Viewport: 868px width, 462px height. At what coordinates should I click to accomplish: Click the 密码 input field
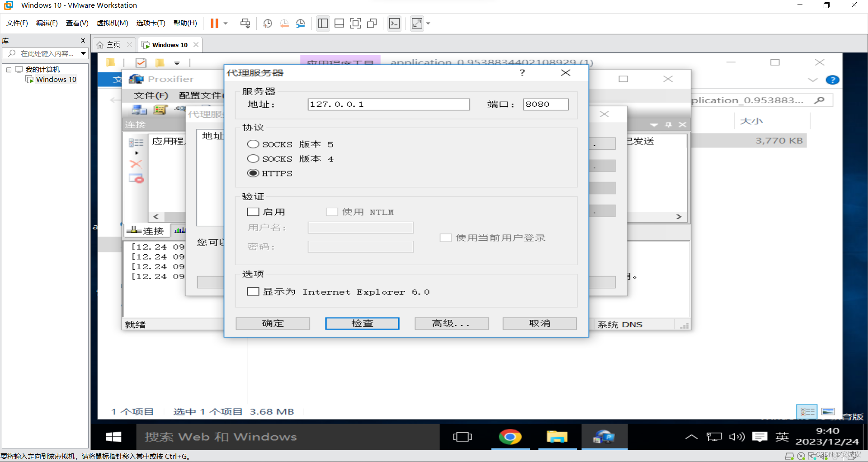[361, 247]
